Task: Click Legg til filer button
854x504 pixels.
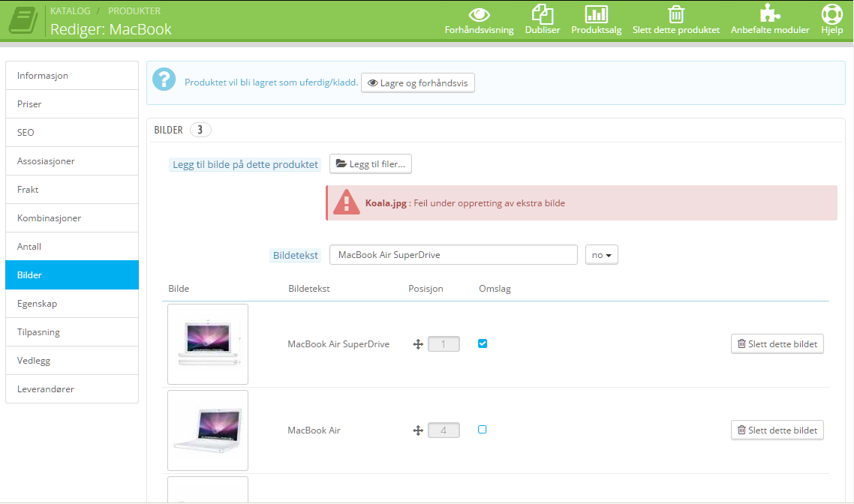Action: (371, 163)
